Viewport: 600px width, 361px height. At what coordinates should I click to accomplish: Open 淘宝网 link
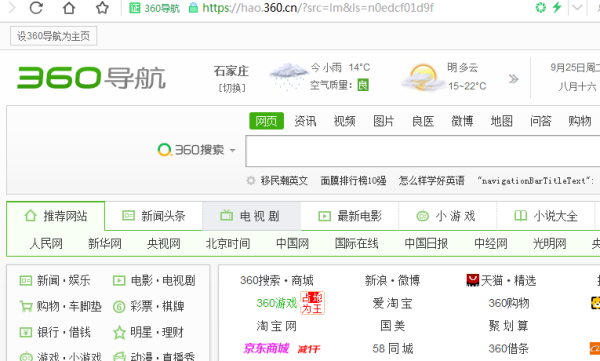point(277,326)
